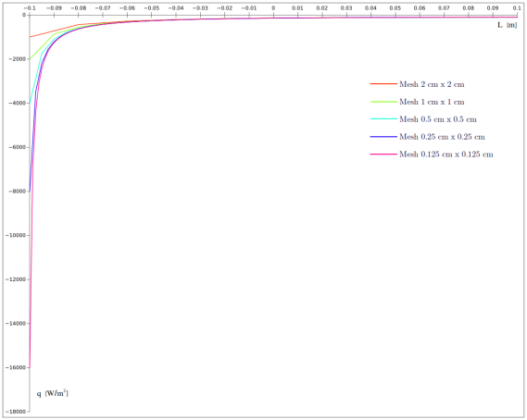The image size is (527, 420).
Task: Click the -18000 tick on the y-axis
Action: point(16,412)
